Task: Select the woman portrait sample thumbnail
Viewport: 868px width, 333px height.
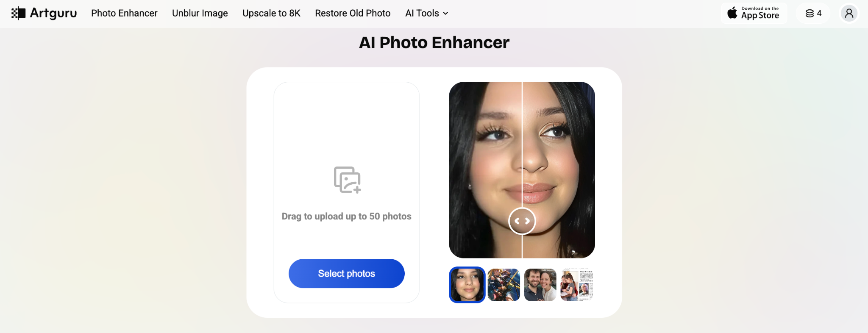Action: [467, 285]
